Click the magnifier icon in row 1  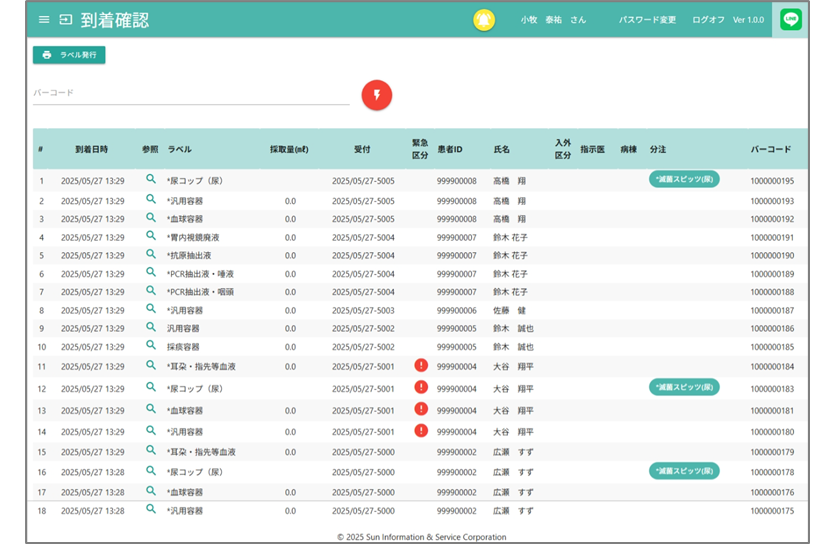click(x=151, y=179)
